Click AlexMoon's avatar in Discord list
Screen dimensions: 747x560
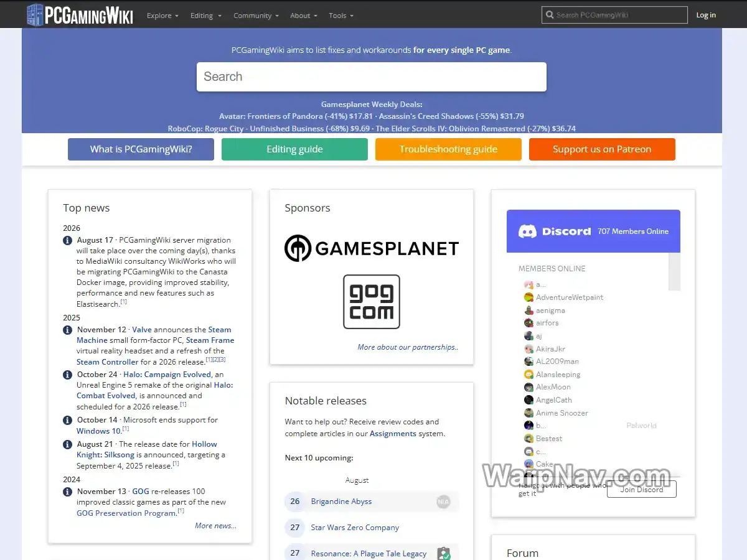coord(529,387)
